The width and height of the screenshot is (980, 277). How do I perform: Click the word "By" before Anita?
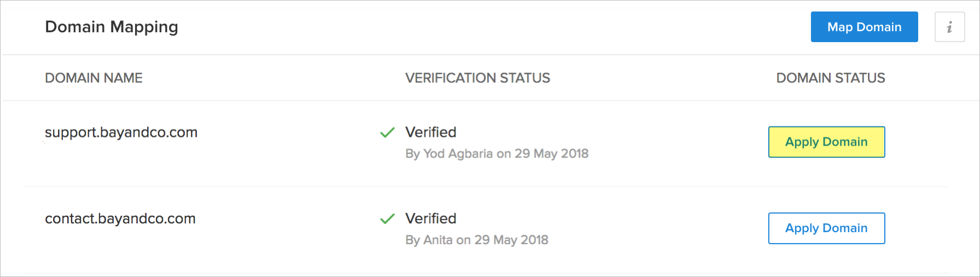tap(413, 240)
